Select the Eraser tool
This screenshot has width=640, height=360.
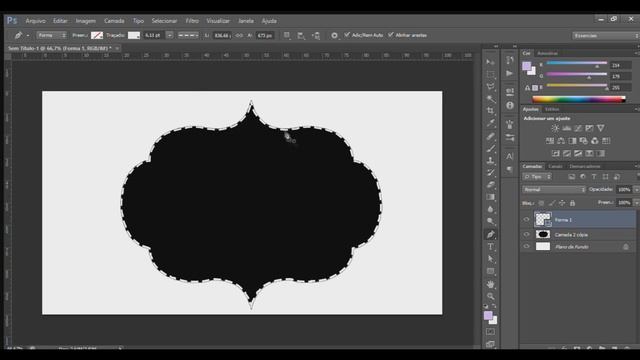click(490, 185)
